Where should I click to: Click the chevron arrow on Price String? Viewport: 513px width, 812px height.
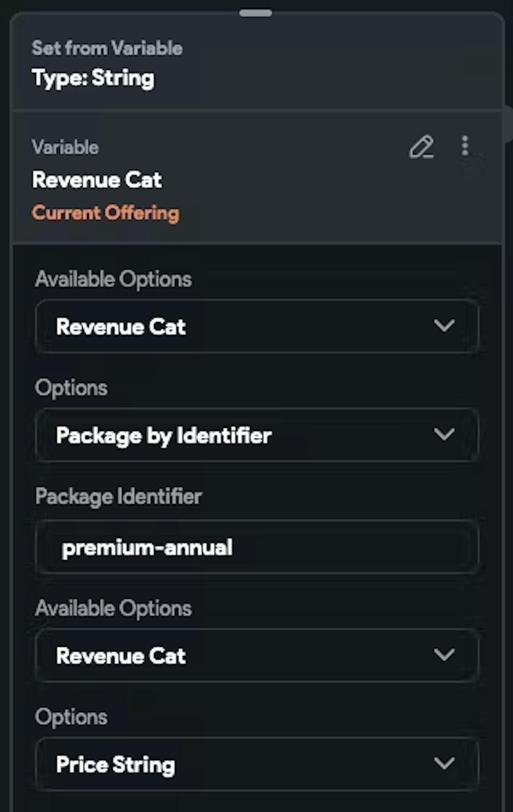(x=444, y=763)
